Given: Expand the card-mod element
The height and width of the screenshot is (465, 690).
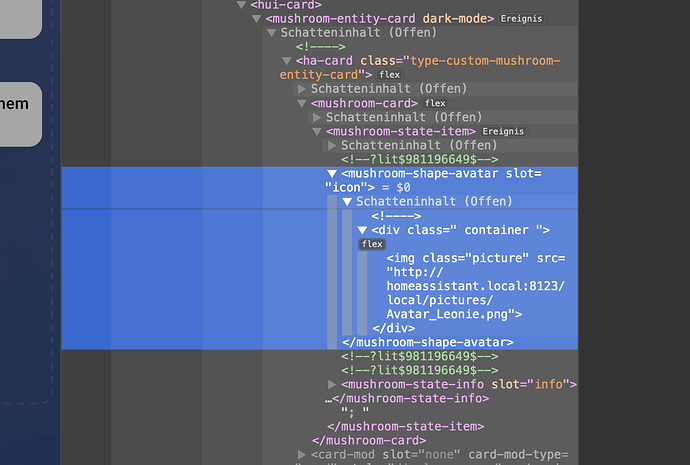Looking at the screenshot, I should [x=302, y=454].
